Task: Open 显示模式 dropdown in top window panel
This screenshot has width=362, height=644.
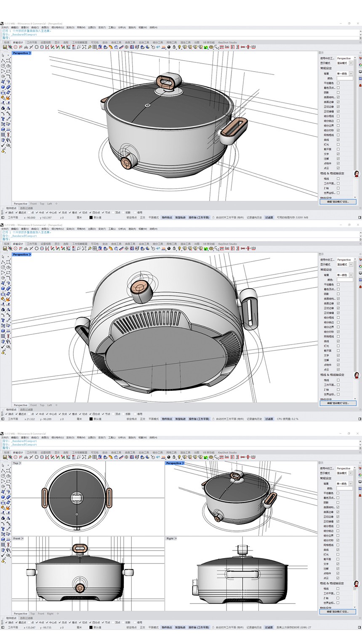Action: coord(351,63)
